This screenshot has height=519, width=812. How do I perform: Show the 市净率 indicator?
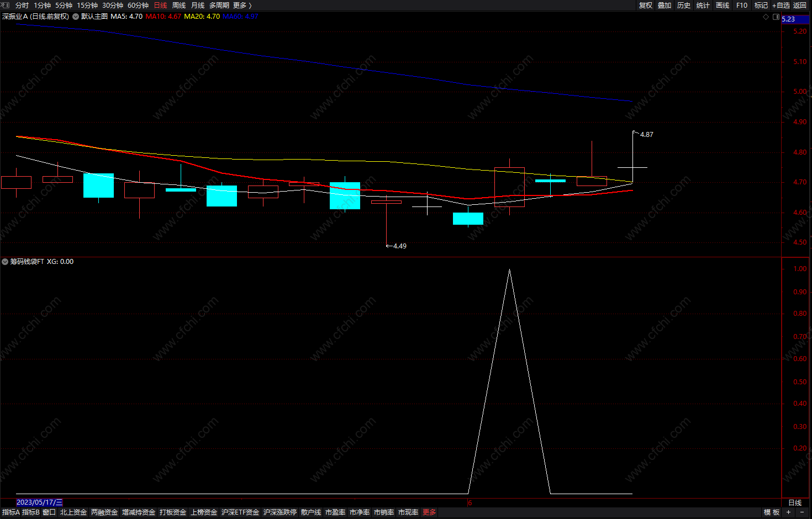pyautogui.click(x=360, y=512)
